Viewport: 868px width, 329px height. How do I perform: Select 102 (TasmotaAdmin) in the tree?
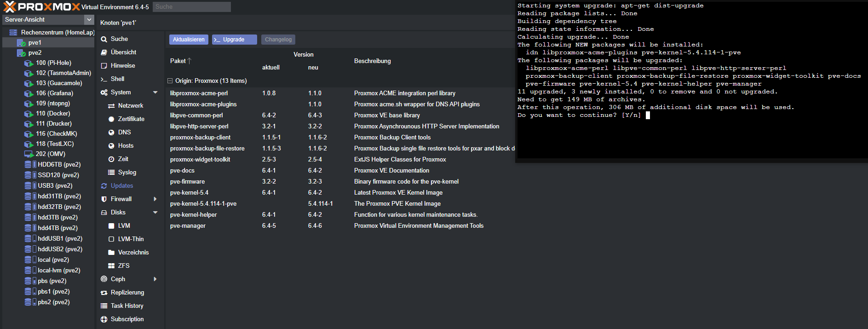(63, 73)
